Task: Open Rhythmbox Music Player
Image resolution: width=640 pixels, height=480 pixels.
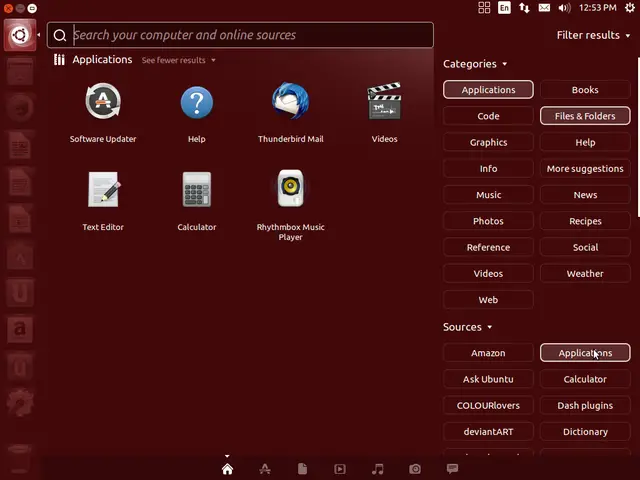Action: pos(291,188)
